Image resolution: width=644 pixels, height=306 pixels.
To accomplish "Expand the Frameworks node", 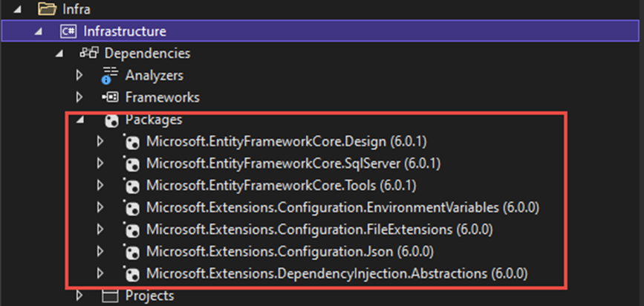I will tap(80, 97).
